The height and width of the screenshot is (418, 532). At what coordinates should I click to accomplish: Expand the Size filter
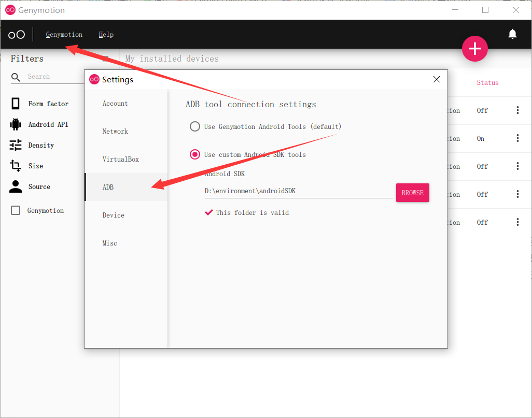pyautogui.click(x=36, y=166)
